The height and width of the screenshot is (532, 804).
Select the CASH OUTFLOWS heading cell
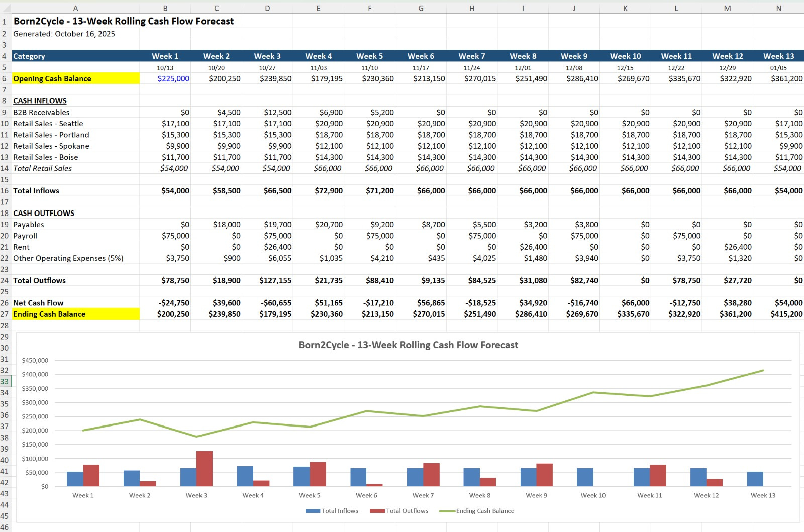pyautogui.click(x=44, y=214)
